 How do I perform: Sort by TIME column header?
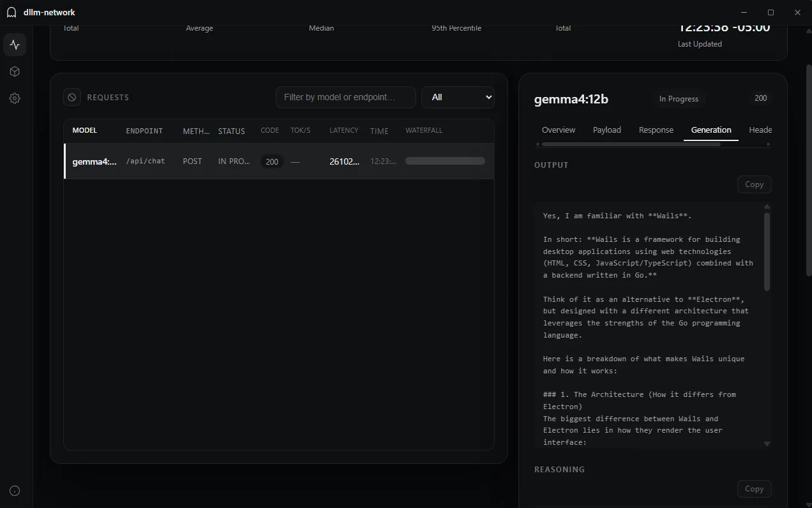pyautogui.click(x=379, y=131)
